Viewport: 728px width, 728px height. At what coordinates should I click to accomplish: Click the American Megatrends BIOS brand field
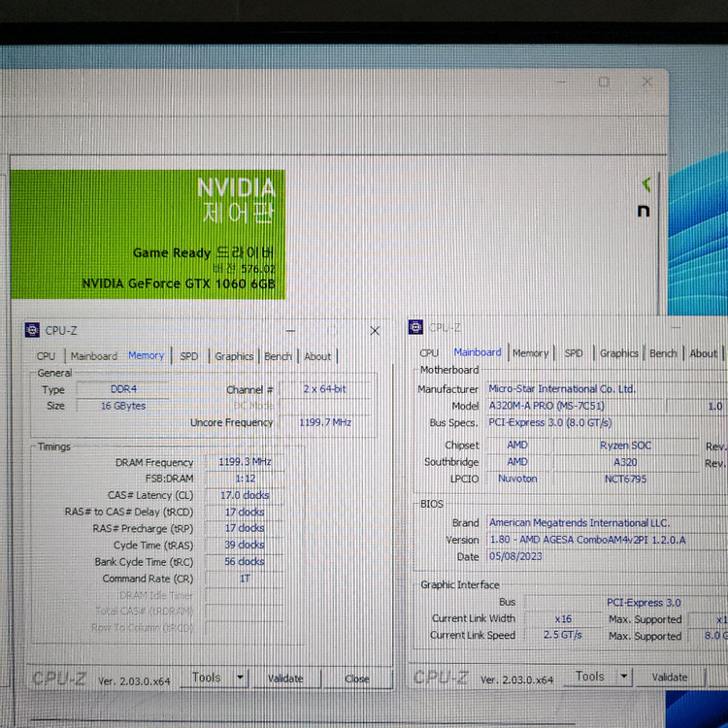click(608, 523)
